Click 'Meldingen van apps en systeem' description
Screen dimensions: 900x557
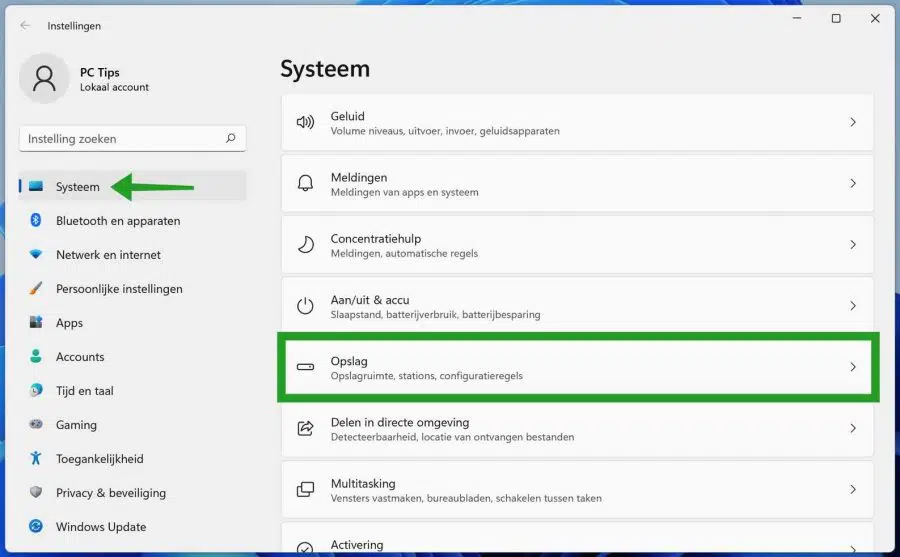point(404,192)
